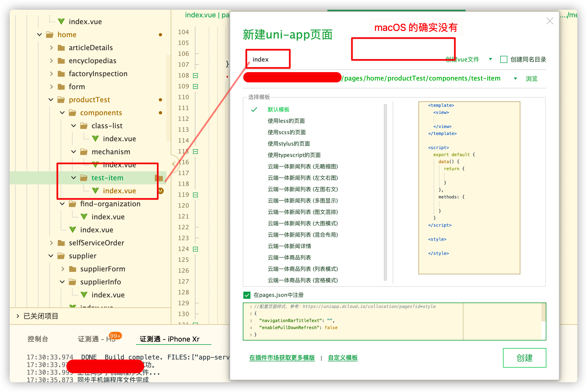The height and width of the screenshot is (392, 587).
Task: Expand the selfServiceOrder folder
Action: (x=51, y=243)
